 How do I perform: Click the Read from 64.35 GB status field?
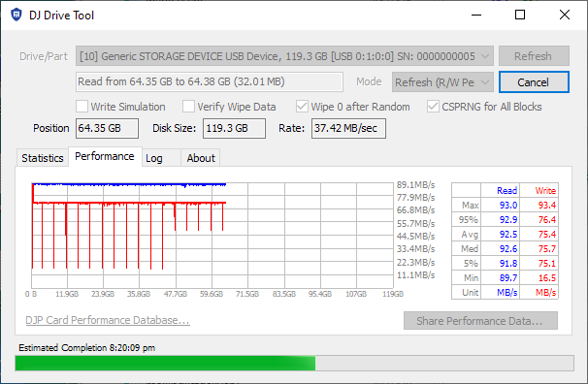(210, 81)
